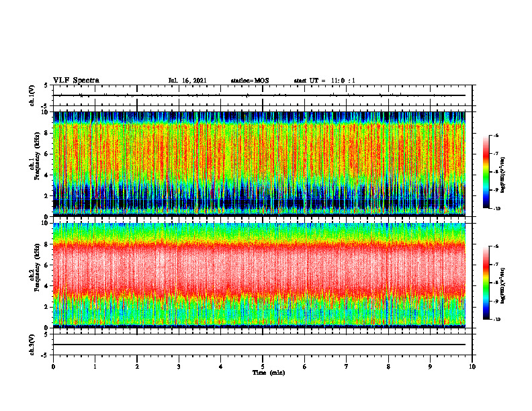Click the '2' kHz tick on ch.1 frequency axis
The width and height of the screenshot is (532, 411).
point(46,195)
